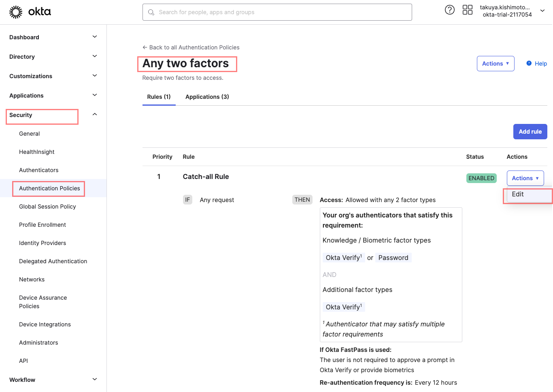
Task: Open the apps grid icon
Action: (x=467, y=10)
